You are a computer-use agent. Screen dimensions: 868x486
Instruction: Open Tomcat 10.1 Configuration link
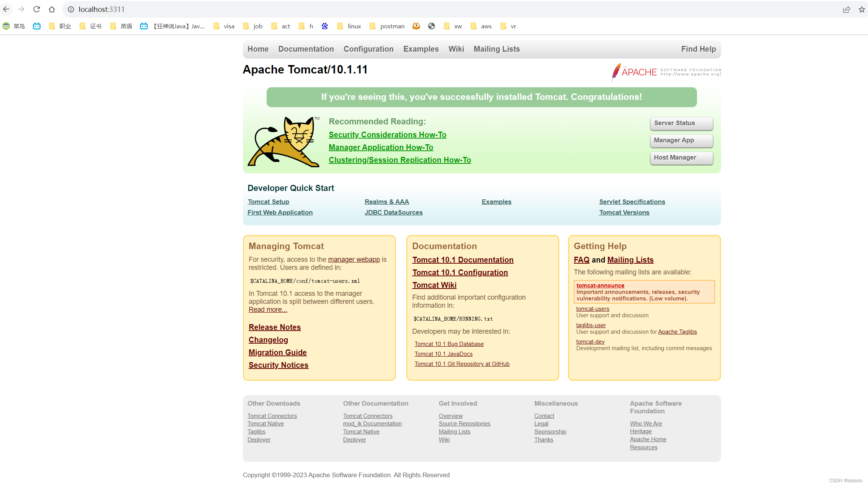pos(460,272)
